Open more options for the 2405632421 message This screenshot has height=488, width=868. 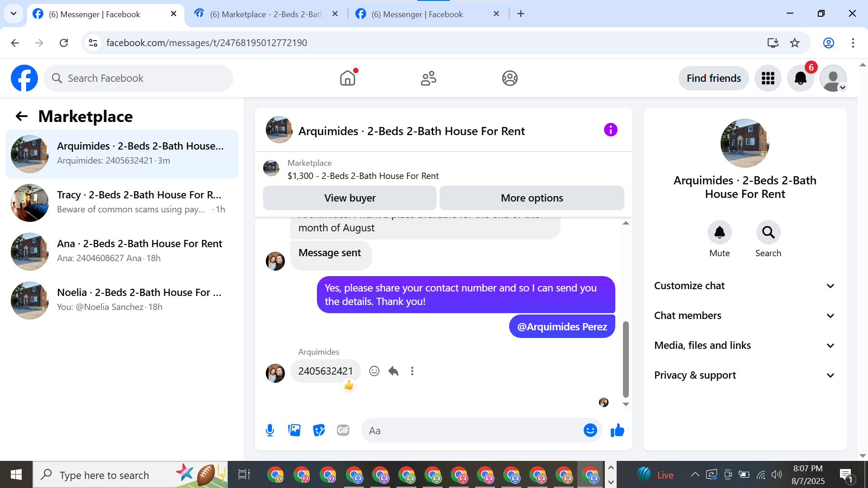pos(412,371)
